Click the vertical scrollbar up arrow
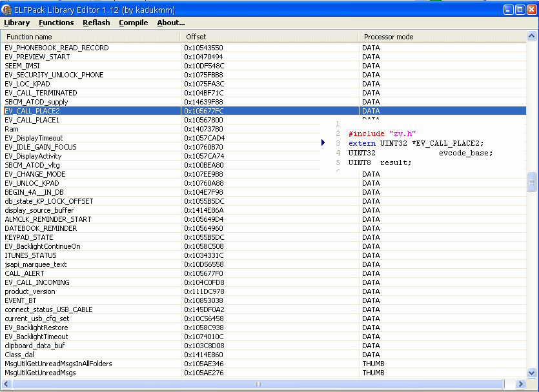The width and height of the screenshot is (539, 392). [x=531, y=36]
